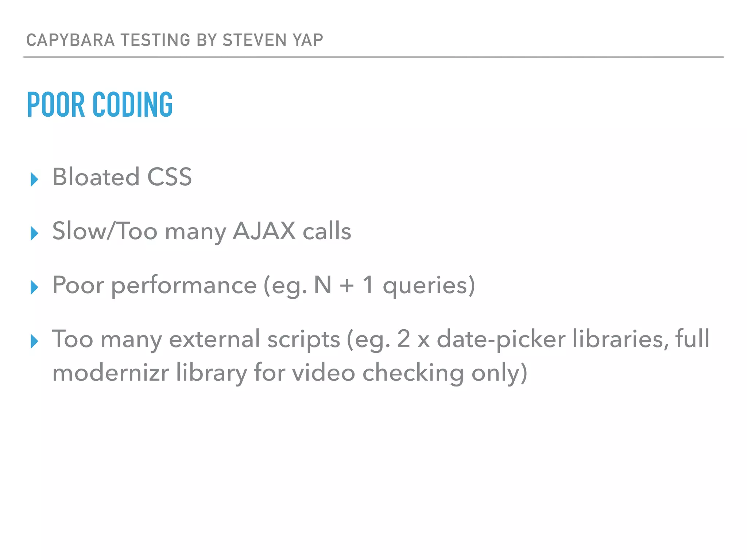Click the word CSS in the first bullet

170,177
